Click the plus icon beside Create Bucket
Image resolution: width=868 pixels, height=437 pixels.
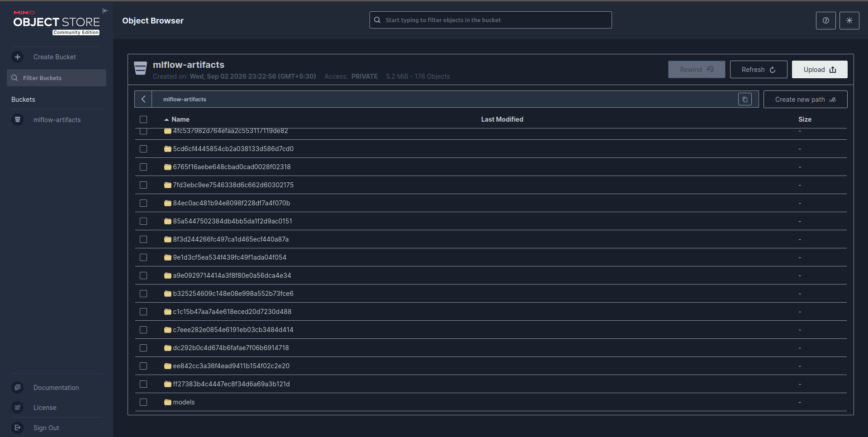pos(18,57)
